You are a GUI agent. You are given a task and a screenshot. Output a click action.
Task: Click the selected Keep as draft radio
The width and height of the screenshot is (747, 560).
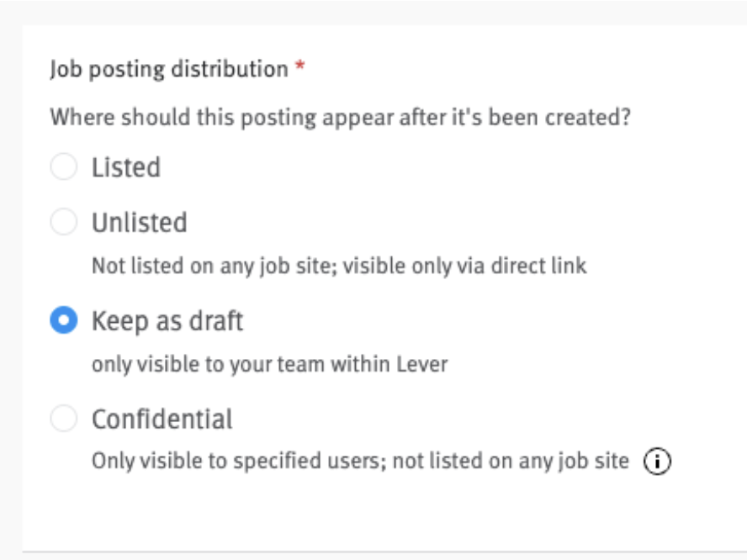64,320
